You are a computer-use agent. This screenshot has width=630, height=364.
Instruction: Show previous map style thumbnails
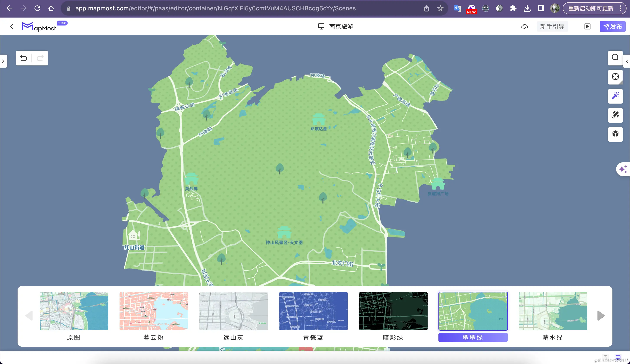pyautogui.click(x=29, y=315)
